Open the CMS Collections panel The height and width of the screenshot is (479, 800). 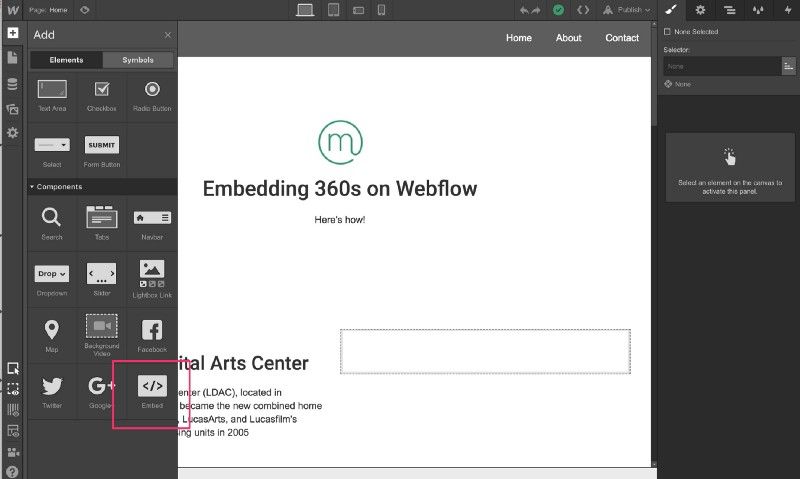tap(13, 84)
